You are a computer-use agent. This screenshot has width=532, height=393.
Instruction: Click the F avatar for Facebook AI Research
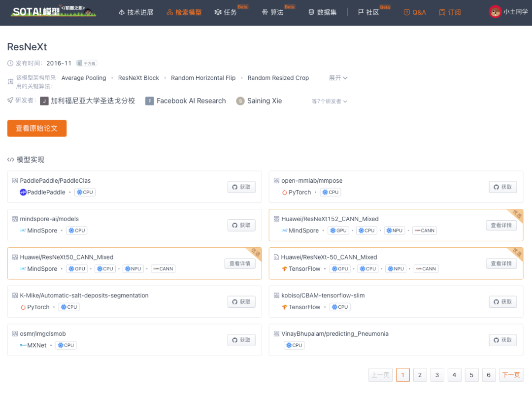[150, 101]
